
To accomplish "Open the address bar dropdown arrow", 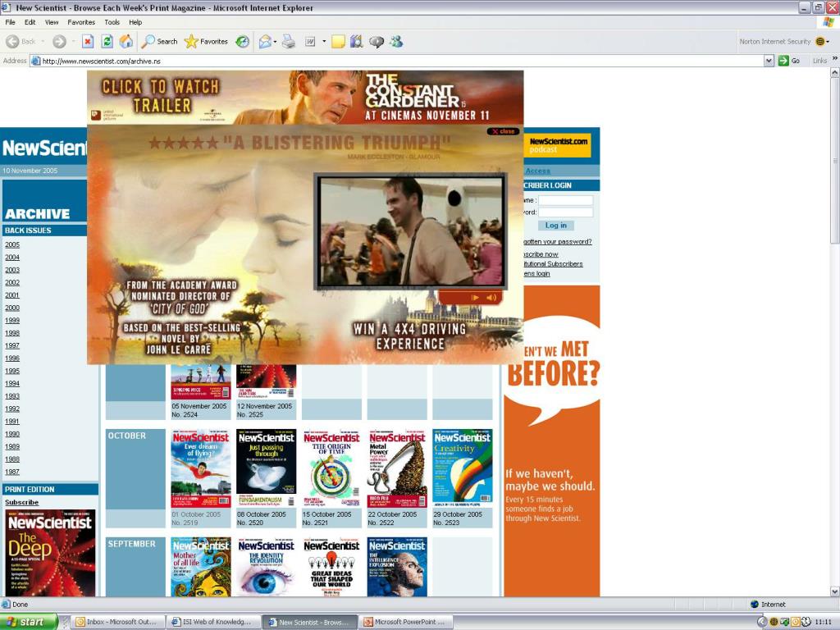I will pyautogui.click(x=769, y=61).
